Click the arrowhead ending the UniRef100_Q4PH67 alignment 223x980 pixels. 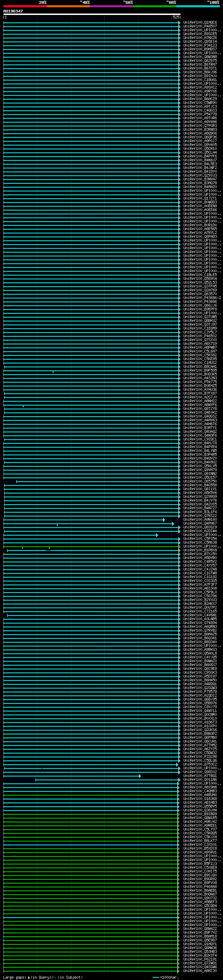pyautogui.click(x=173, y=524)
